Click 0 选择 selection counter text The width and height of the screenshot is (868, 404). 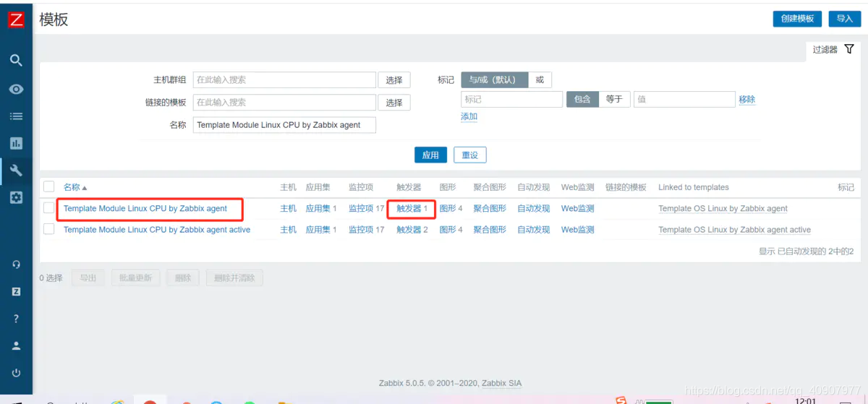coord(51,278)
